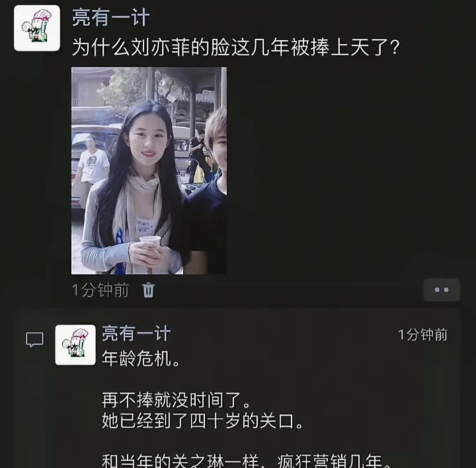Tap the comment speech bubble icon

pos(35,340)
